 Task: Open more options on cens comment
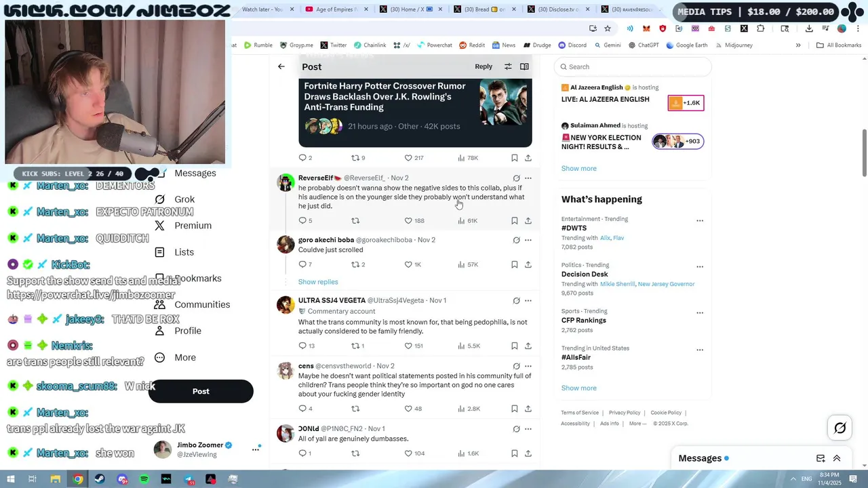click(528, 366)
